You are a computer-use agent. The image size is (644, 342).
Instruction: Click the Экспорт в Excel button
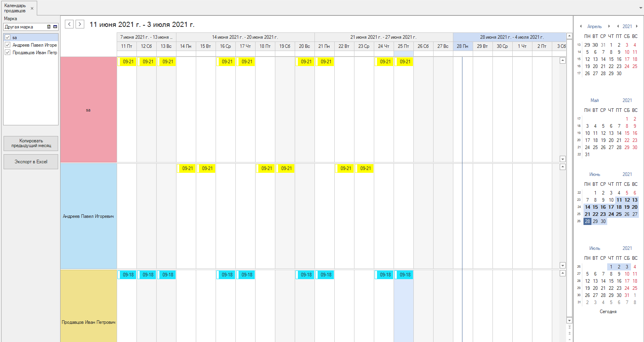tap(31, 162)
